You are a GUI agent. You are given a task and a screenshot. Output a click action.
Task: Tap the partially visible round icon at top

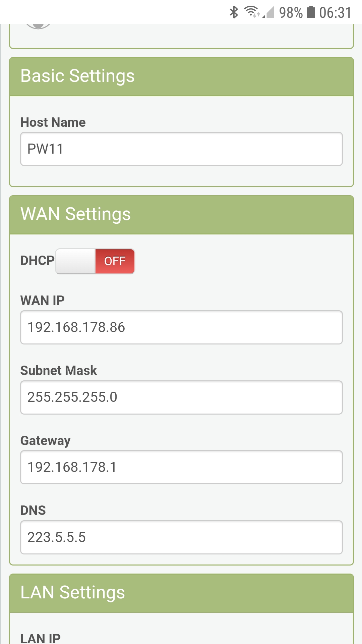tap(38, 26)
